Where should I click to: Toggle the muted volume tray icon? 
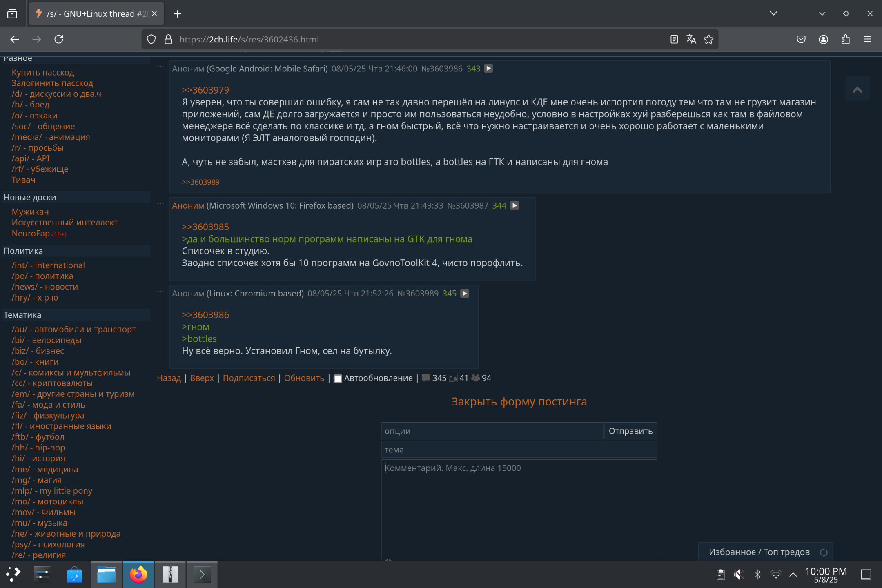coord(739,575)
